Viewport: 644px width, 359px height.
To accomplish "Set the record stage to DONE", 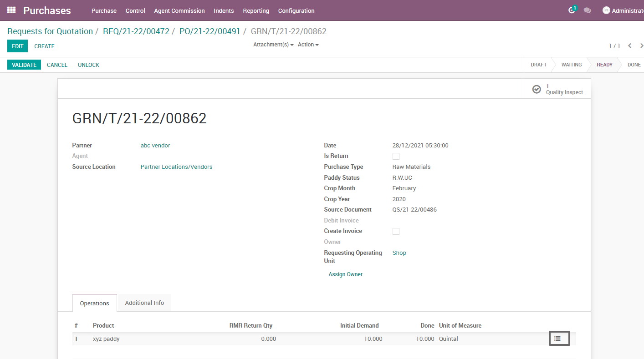I will [x=634, y=65].
